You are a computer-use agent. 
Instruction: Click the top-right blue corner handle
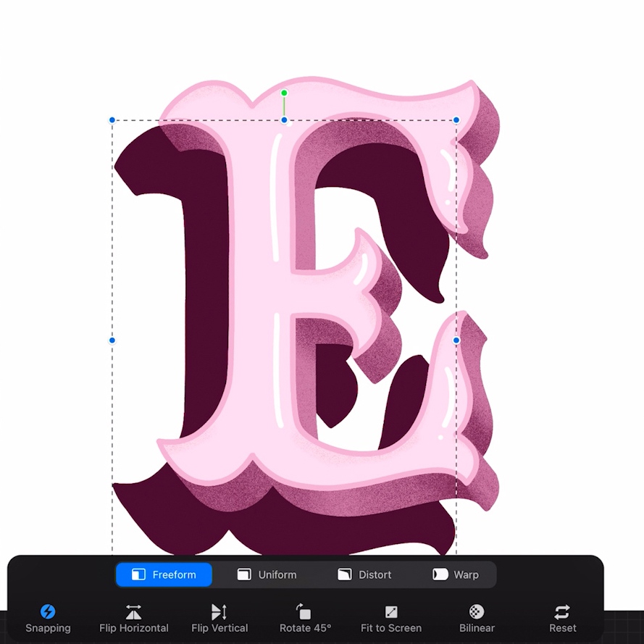click(456, 120)
